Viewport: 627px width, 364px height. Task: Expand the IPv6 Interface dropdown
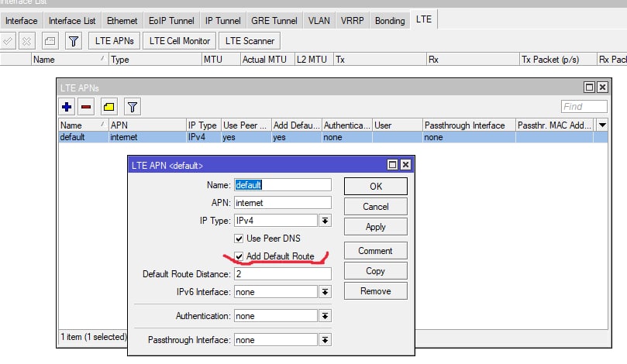pyautogui.click(x=325, y=292)
